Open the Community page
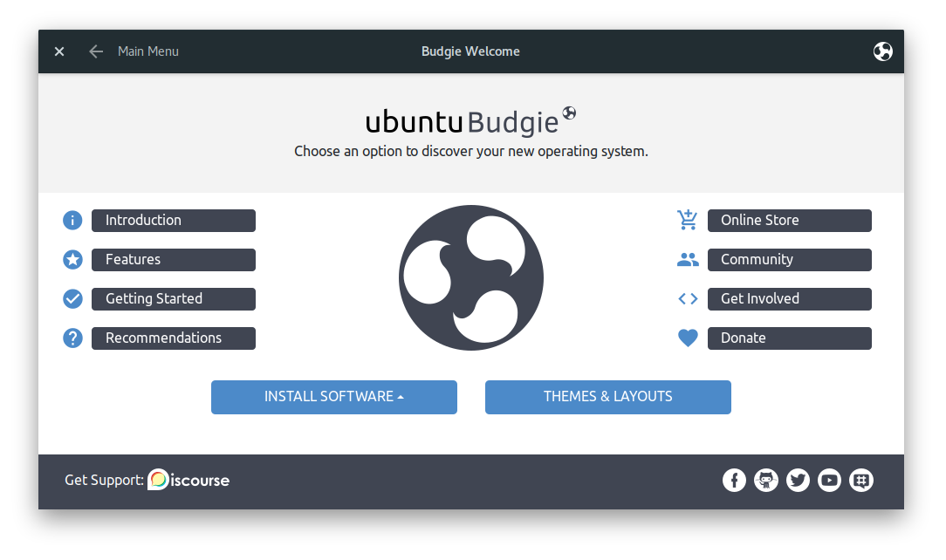 coord(790,260)
